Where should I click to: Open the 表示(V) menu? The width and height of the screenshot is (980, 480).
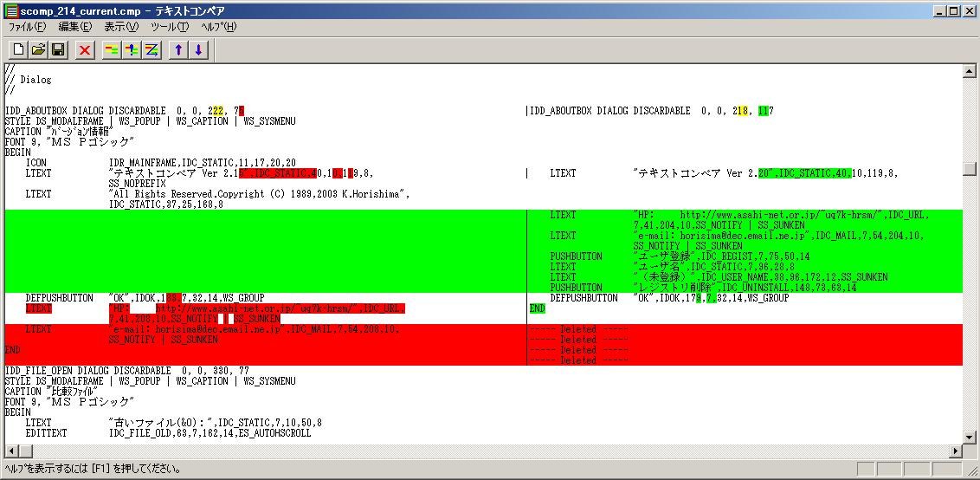[121, 27]
